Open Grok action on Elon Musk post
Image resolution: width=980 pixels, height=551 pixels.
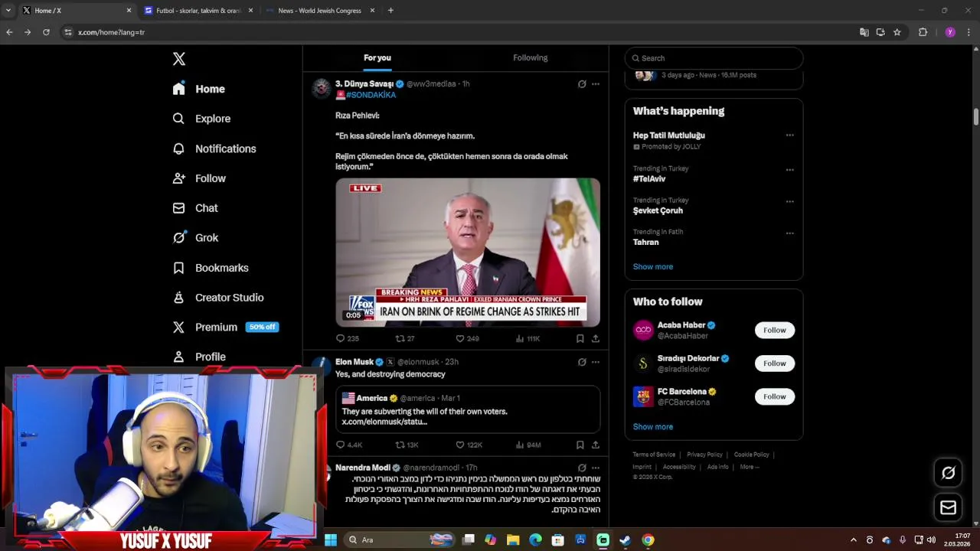[582, 362]
